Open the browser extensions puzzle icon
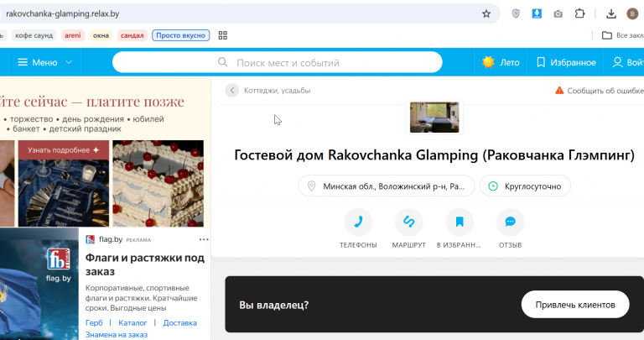This screenshot has width=644, height=340. (x=579, y=14)
